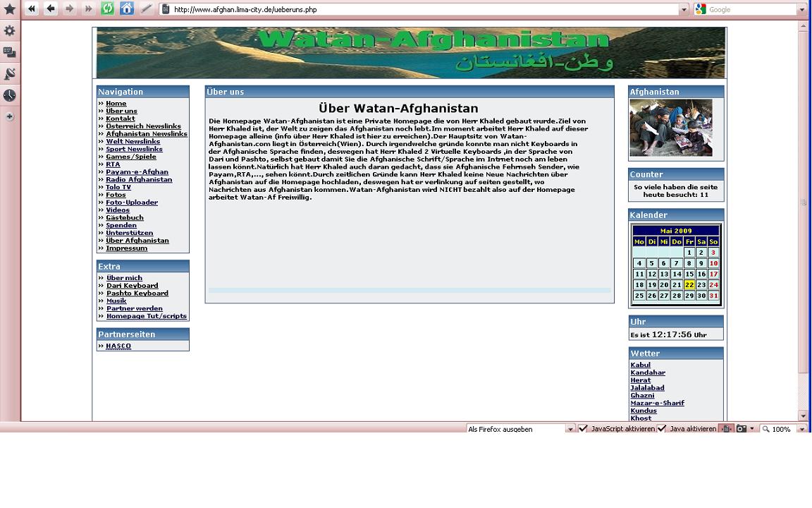Open the Partner werden link
Screen dimensions: 812x508
[135, 308]
